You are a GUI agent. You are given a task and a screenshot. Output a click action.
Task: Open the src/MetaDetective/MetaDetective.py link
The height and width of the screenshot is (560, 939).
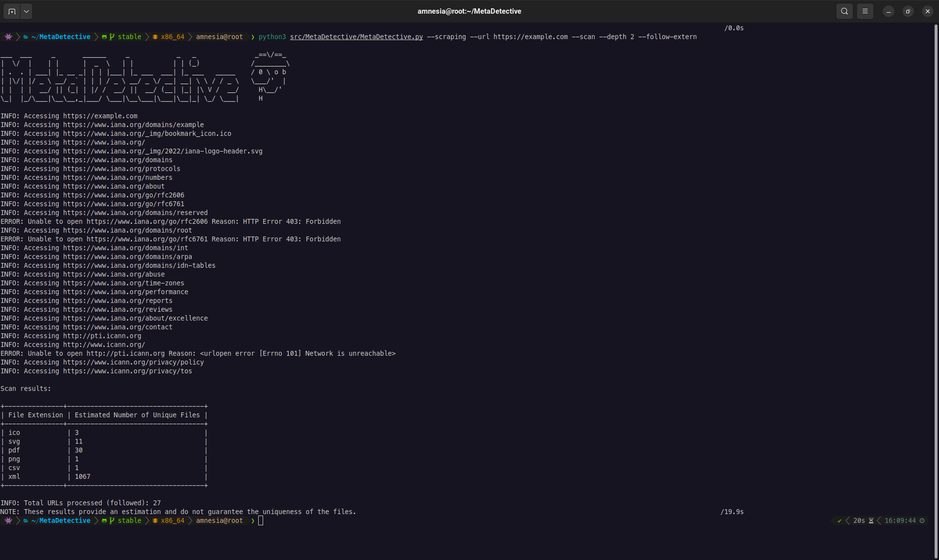point(356,37)
